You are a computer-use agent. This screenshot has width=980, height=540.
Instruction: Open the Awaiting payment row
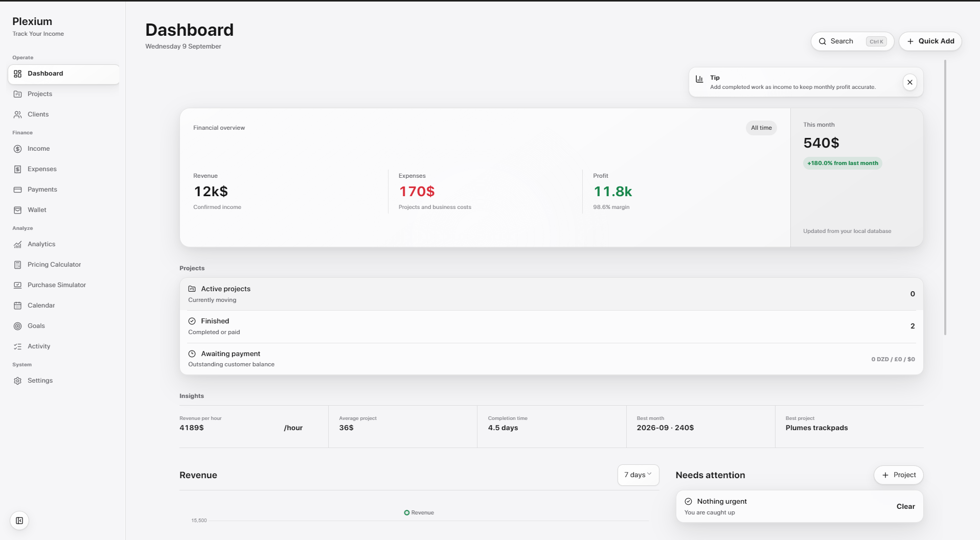coord(551,359)
